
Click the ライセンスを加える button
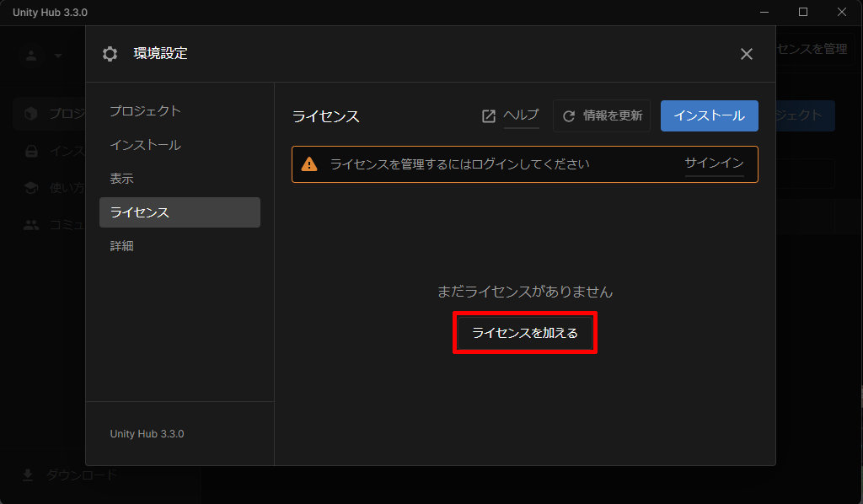524,333
